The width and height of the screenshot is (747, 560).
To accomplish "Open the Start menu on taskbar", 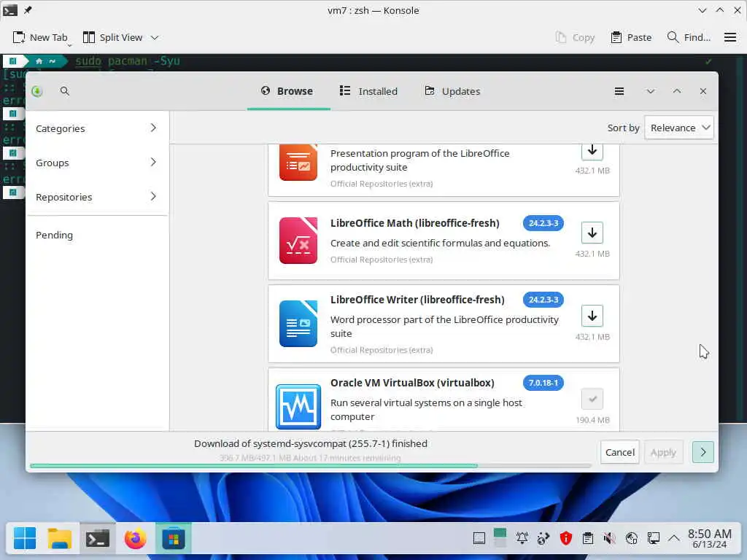I will [25, 539].
